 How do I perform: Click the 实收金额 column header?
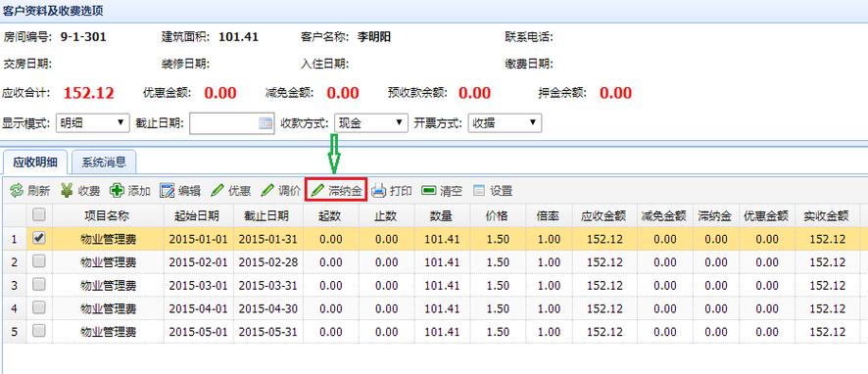[827, 215]
